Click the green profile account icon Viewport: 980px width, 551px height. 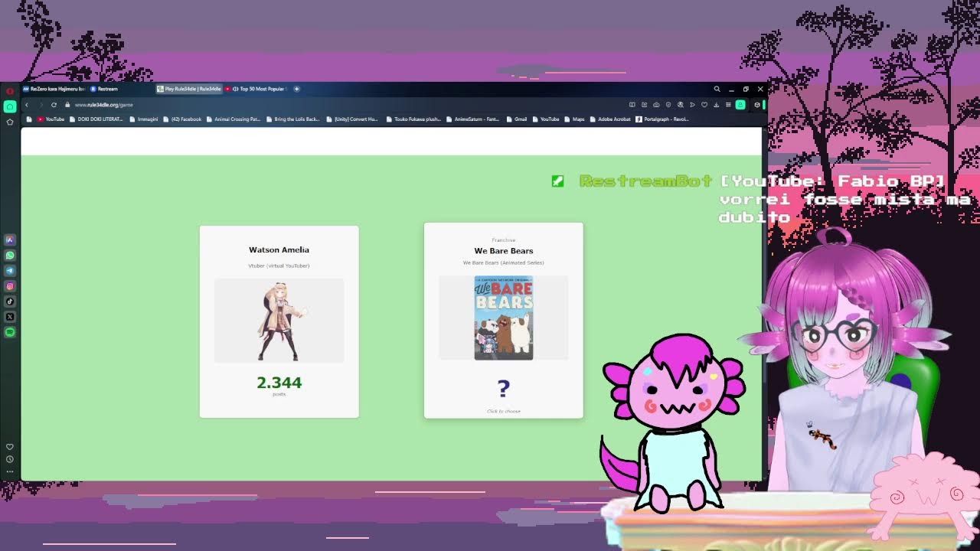click(740, 105)
